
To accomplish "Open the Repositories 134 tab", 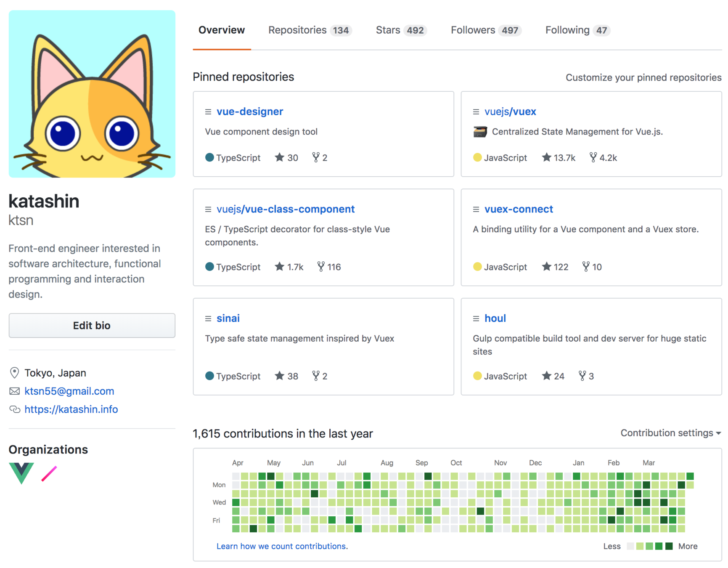I will click(310, 30).
